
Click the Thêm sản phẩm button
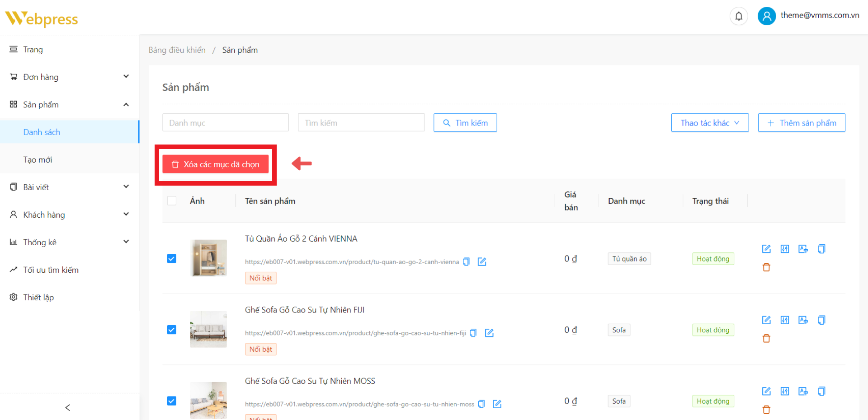coord(802,123)
